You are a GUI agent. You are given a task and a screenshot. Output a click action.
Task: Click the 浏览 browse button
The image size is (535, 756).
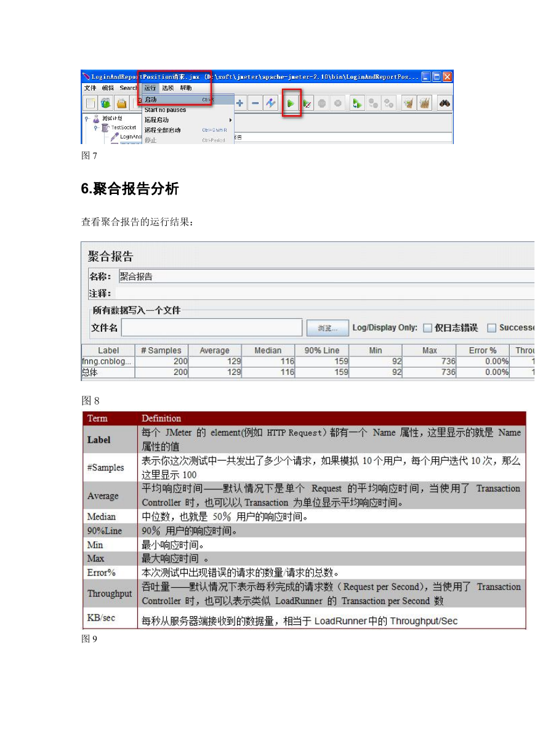[327, 328]
